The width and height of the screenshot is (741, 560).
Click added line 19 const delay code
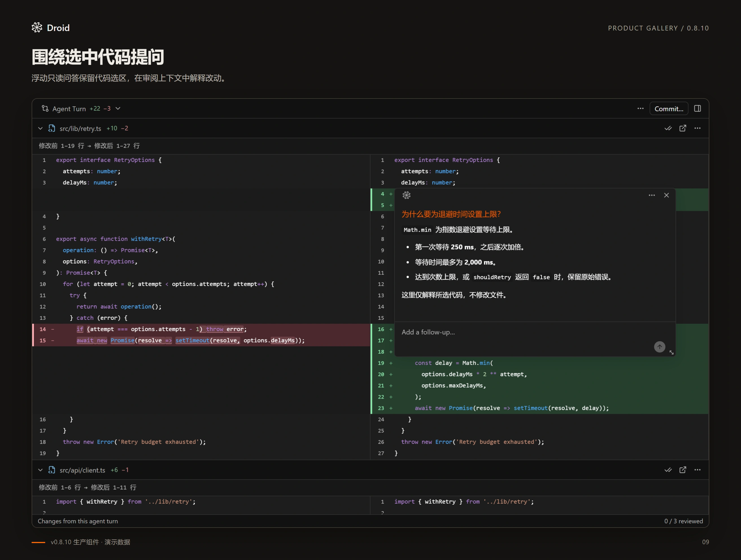point(454,363)
